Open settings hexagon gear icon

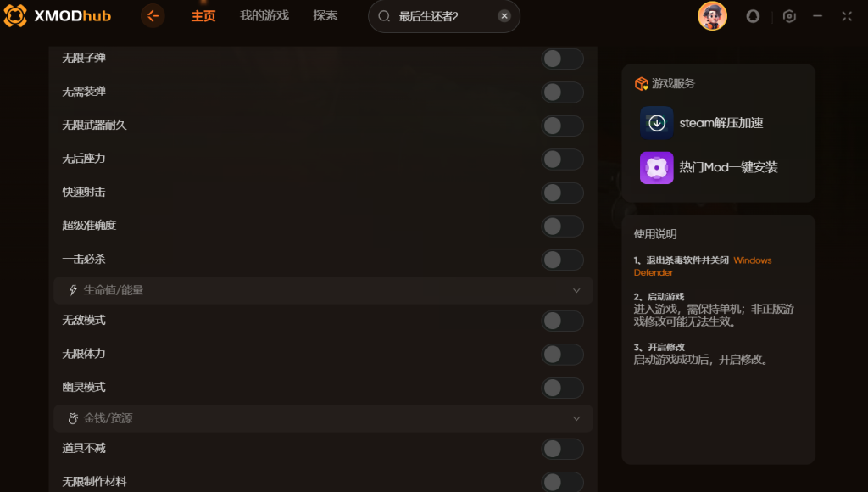point(789,16)
